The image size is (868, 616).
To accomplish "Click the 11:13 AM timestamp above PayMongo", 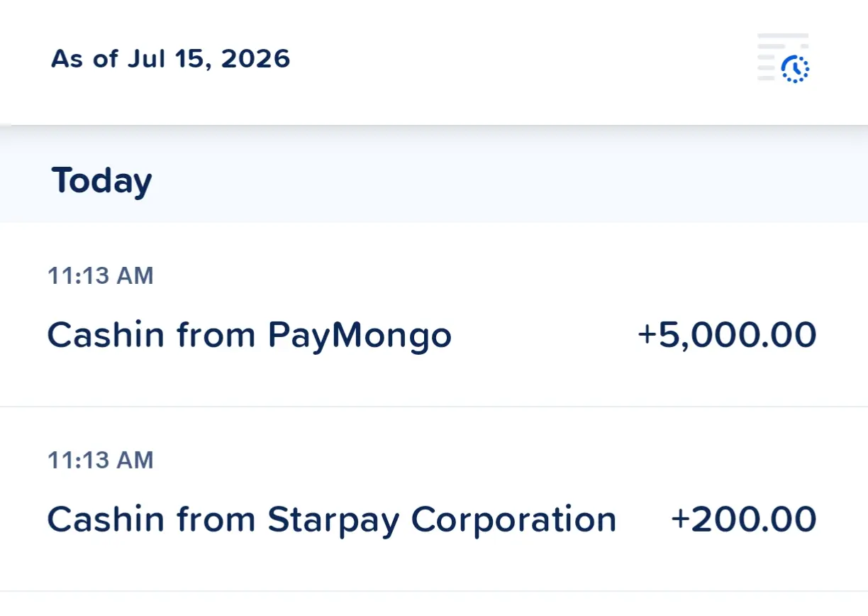I will (101, 275).
